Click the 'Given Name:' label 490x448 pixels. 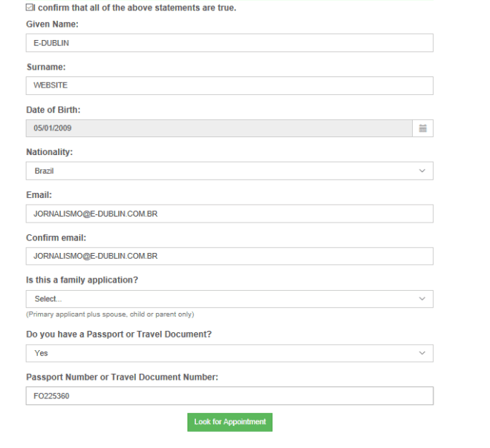[x=52, y=24]
